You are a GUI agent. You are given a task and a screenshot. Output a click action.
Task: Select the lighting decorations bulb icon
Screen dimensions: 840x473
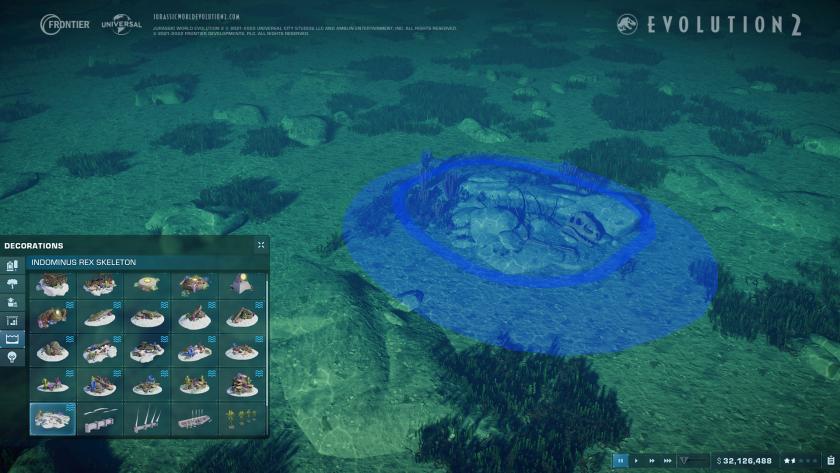[x=12, y=357]
